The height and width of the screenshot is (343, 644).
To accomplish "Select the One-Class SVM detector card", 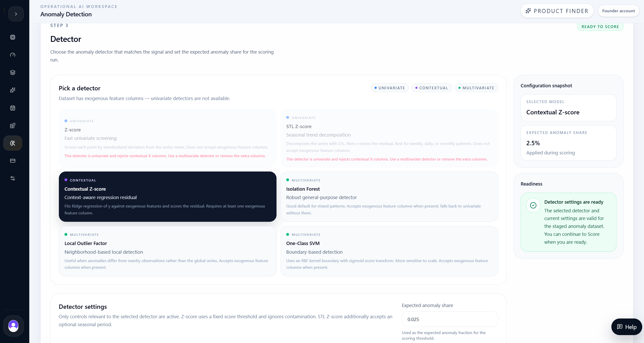I will pyautogui.click(x=389, y=251).
